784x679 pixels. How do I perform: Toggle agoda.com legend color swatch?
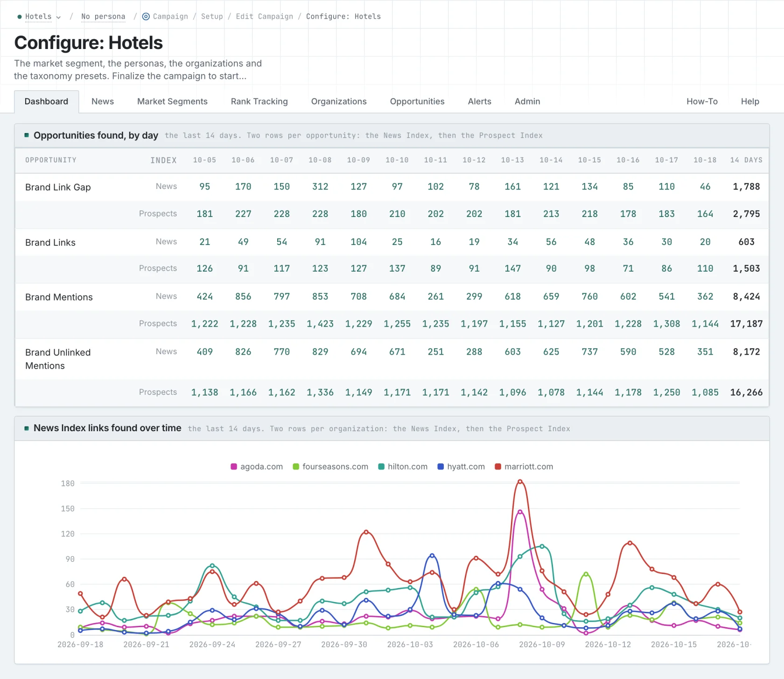click(234, 467)
